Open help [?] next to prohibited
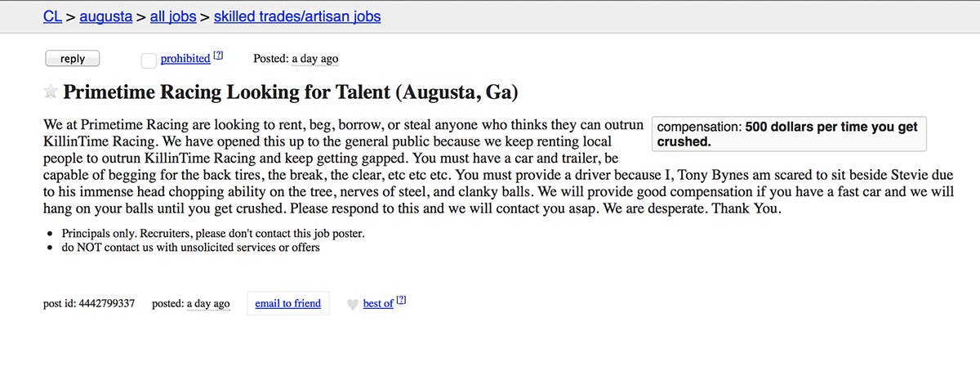This screenshot has width=980, height=380. coord(218,56)
